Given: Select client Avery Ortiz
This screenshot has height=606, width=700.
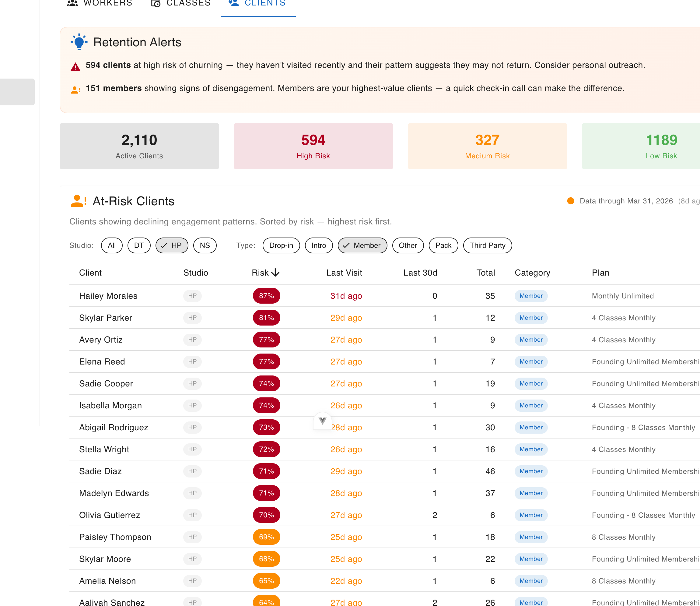Looking at the screenshot, I should (x=101, y=340).
